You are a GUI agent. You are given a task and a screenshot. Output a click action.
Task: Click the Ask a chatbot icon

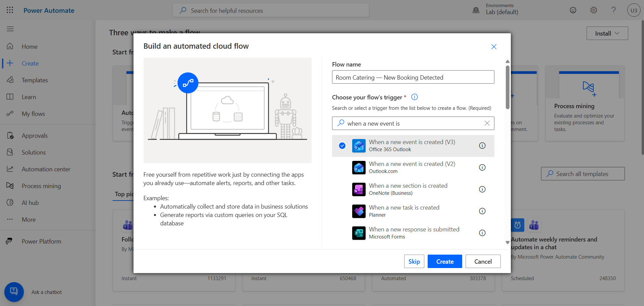[14, 292]
